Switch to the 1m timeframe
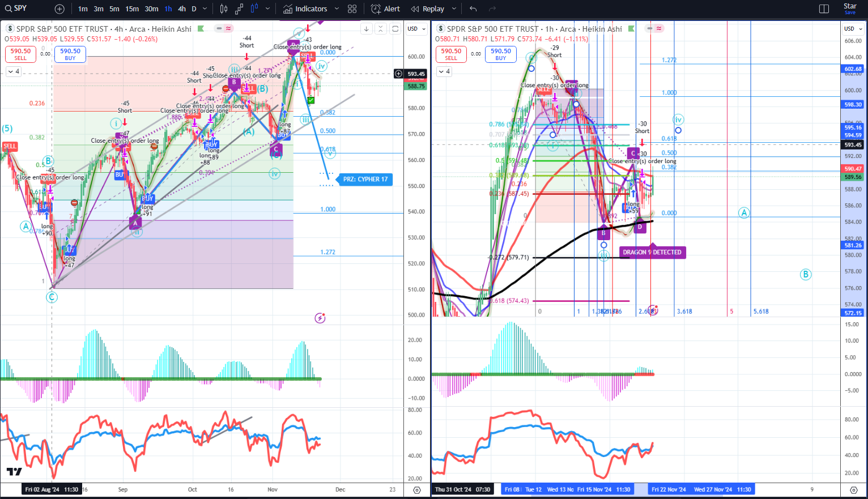Screen dimensions: 868x499 tap(83, 9)
